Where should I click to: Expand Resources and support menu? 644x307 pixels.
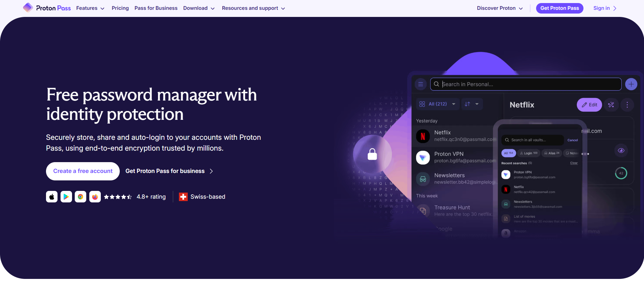[x=253, y=8]
